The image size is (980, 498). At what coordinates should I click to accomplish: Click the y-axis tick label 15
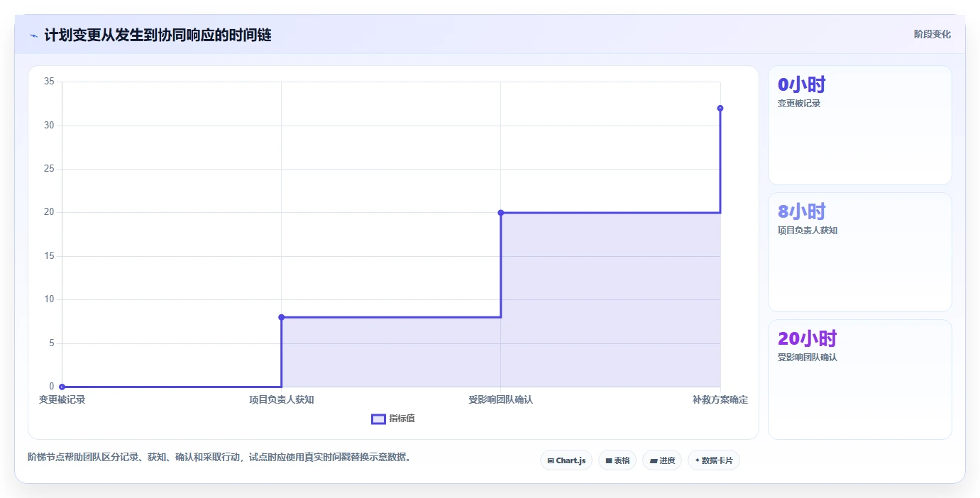tap(49, 256)
